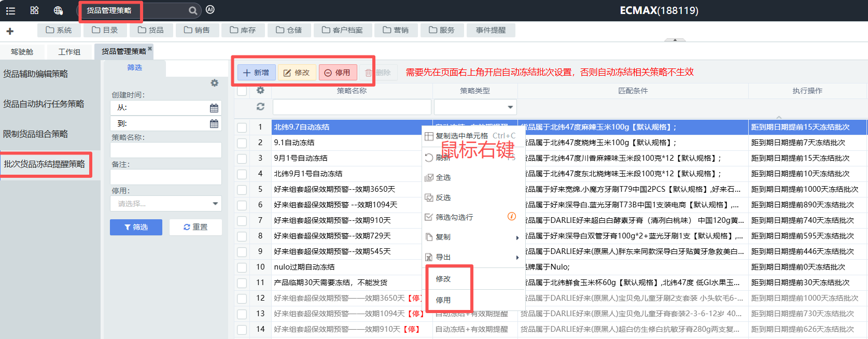Check the row 1 checkbox for 北纬9.7自动冻结
The width and height of the screenshot is (868, 339).
pos(242,127)
